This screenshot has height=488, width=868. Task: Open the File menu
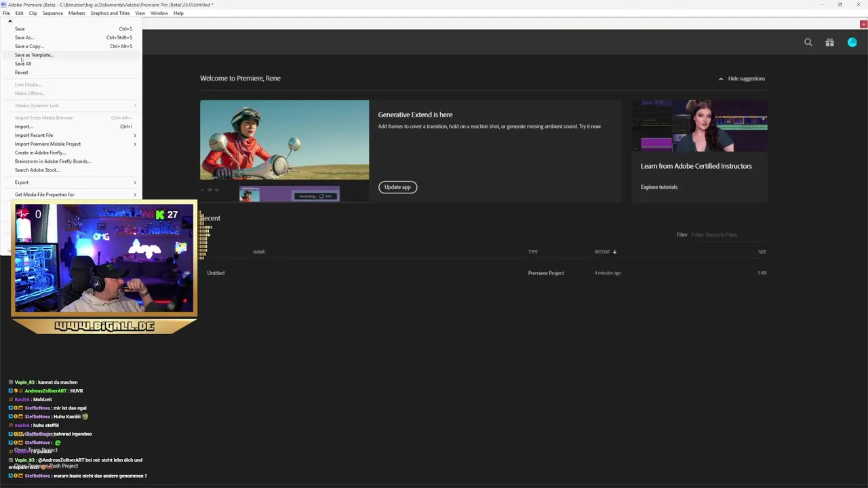coord(6,13)
